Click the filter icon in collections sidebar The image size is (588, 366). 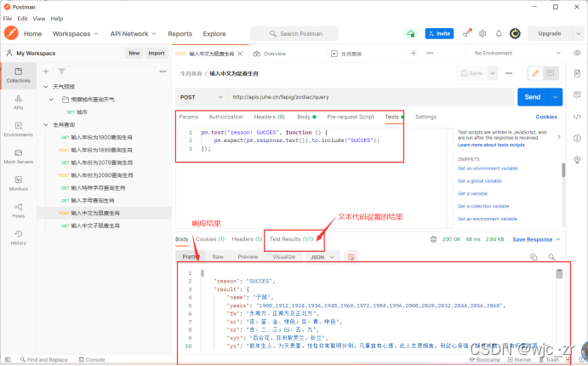61,71
